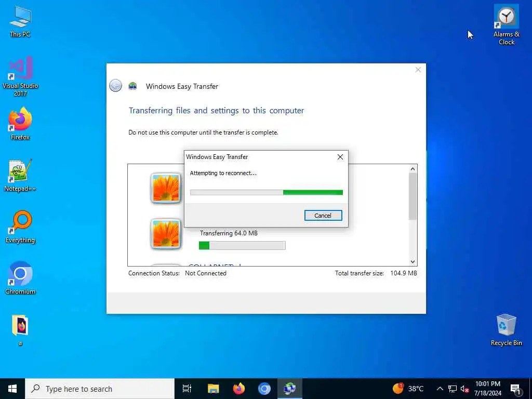
Task: Open Firefox from the taskbar
Action: tap(239, 389)
